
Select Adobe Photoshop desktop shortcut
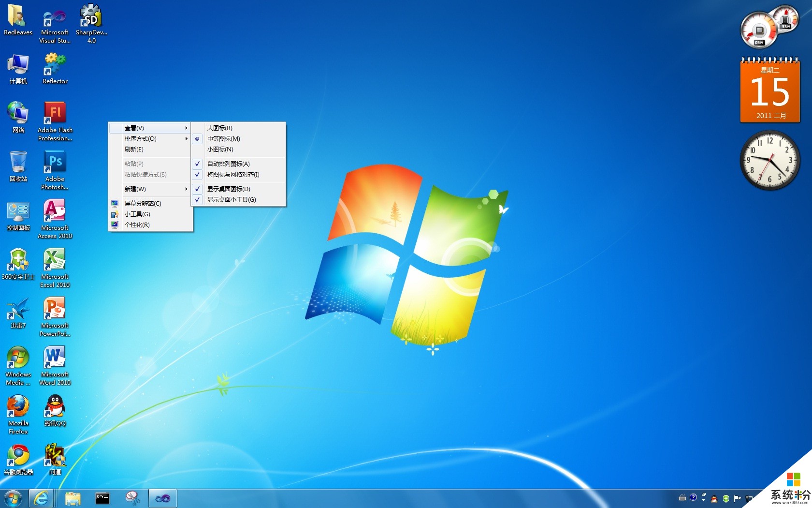click(55, 171)
